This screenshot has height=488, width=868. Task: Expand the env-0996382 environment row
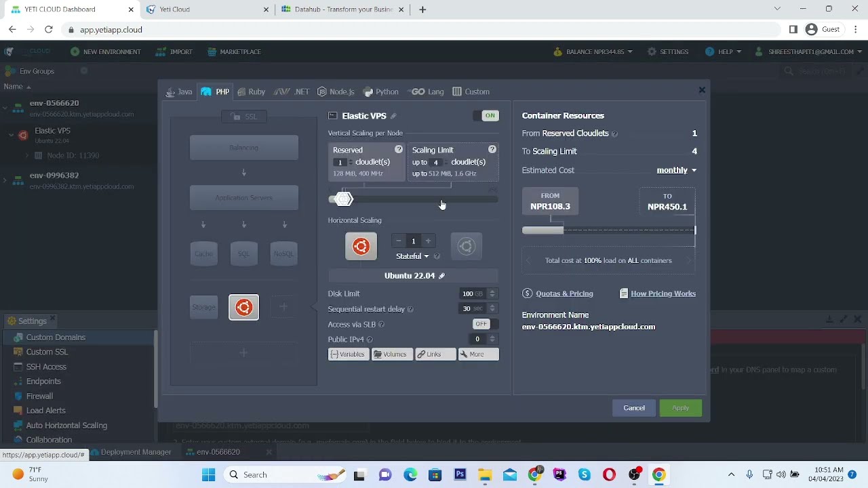[x=5, y=180]
